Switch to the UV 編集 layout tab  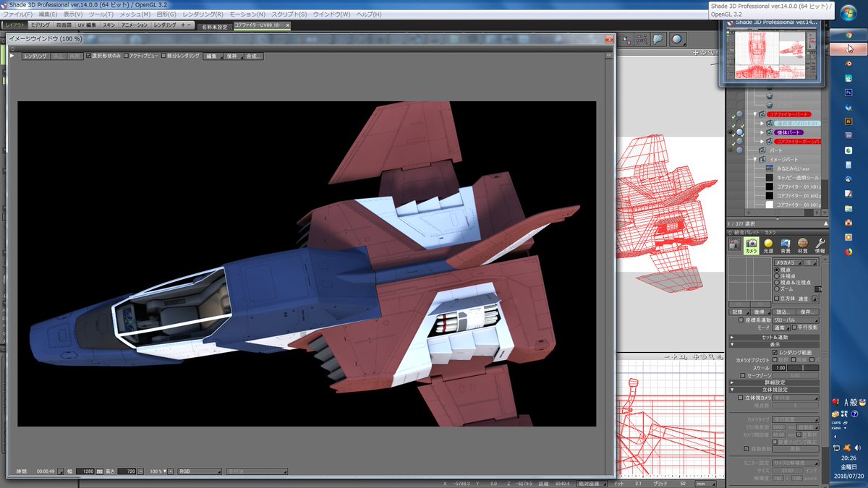(87, 25)
